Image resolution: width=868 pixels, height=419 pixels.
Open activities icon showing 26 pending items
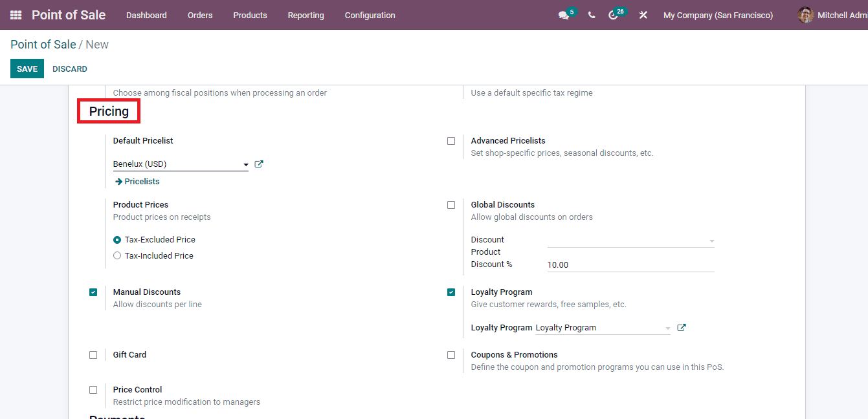[x=615, y=14]
